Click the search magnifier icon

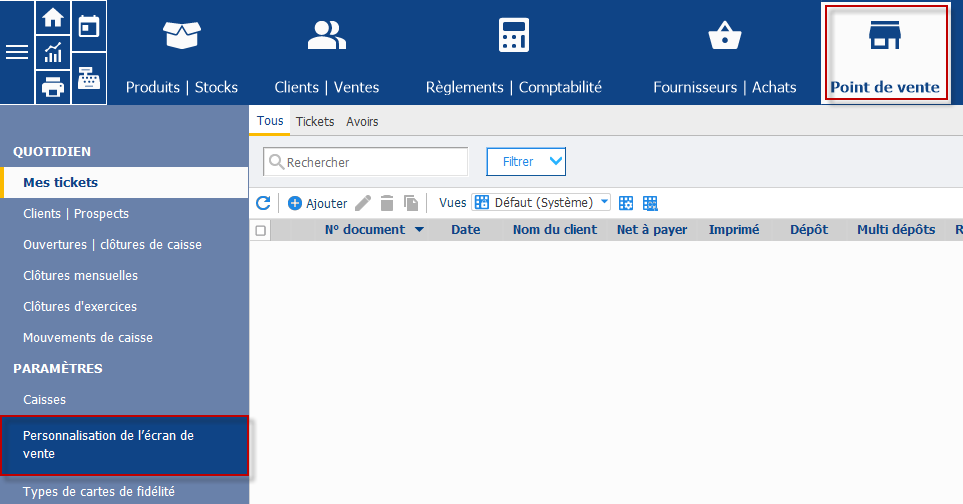(x=276, y=162)
